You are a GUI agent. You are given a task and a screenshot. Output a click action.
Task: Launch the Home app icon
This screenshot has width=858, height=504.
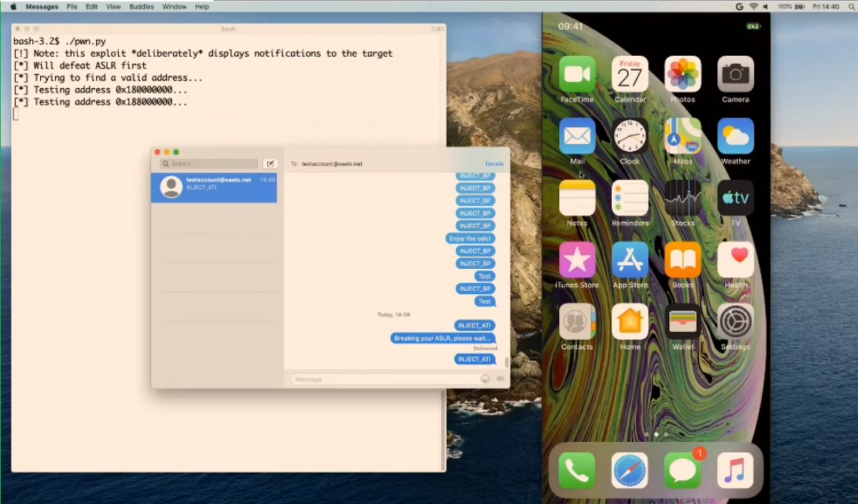tap(630, 322)
